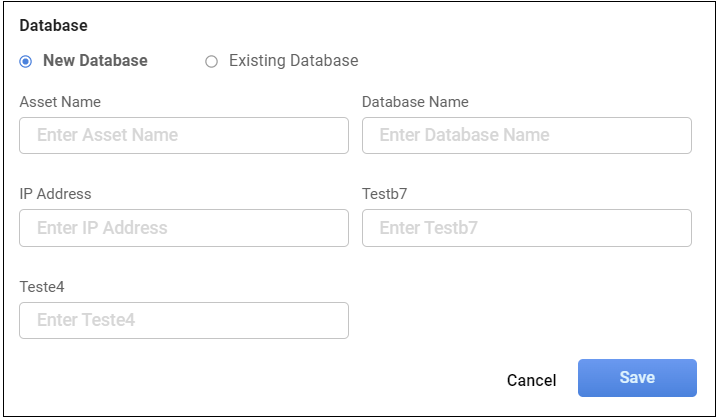This screenshot has width=718, height=418.
Task: Click the 'New Database' option label text
Action: [95, 61]
